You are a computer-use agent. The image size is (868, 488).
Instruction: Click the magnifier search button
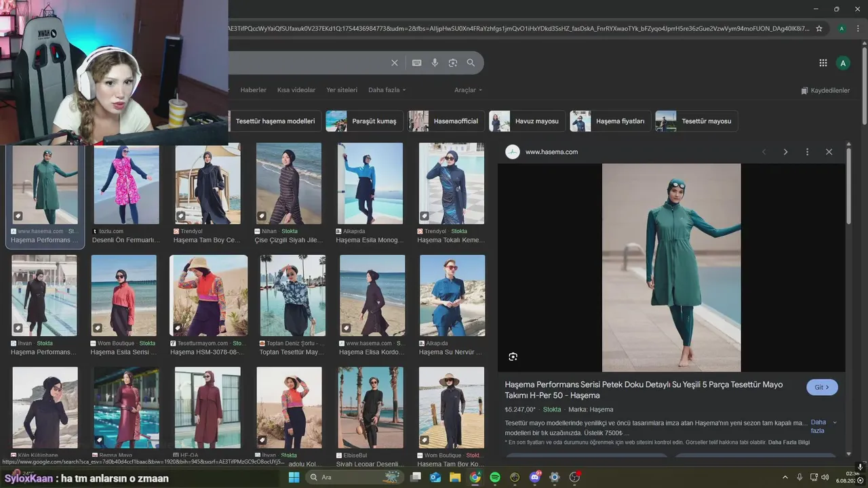coord(471,63)
